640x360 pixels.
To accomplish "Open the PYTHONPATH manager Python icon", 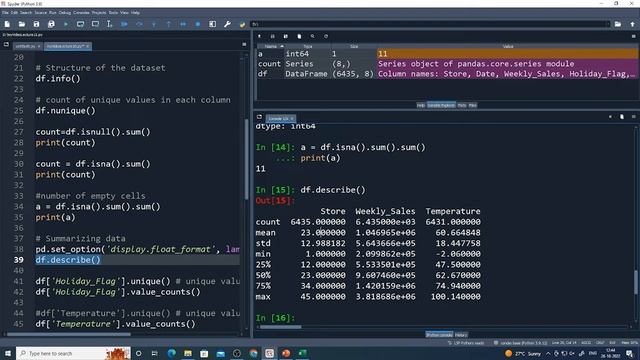I will click(242, 24).
